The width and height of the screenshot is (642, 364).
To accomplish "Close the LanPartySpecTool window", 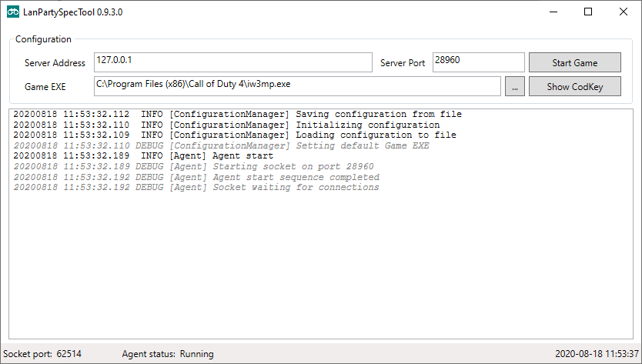I will [x=623, y=12].
